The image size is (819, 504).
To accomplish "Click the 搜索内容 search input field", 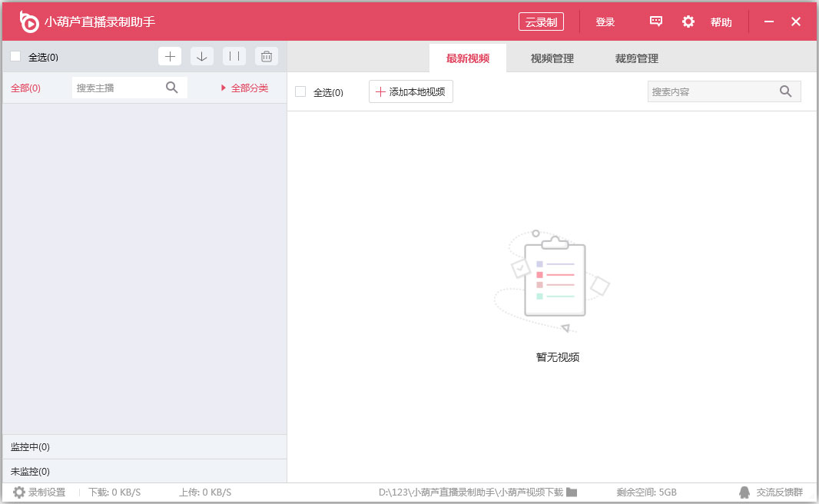I will (711, 91).
